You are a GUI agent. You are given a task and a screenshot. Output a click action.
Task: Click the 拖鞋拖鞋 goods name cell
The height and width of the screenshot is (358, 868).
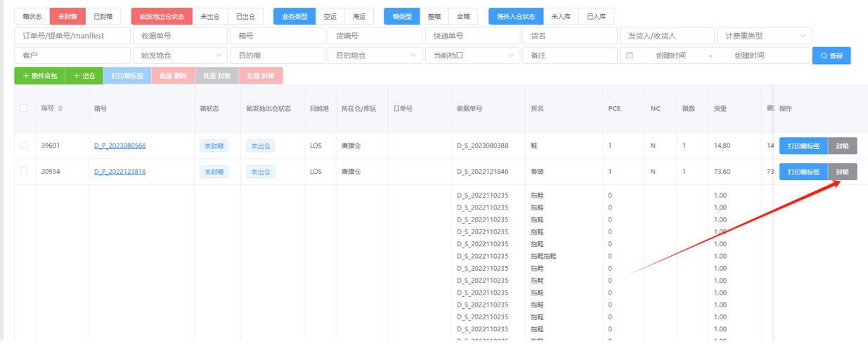click(x=543, y=256)
